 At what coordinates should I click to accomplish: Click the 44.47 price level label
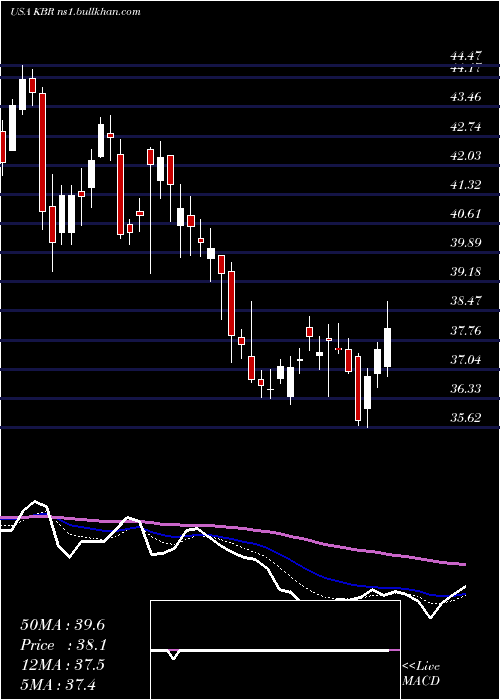466,57
